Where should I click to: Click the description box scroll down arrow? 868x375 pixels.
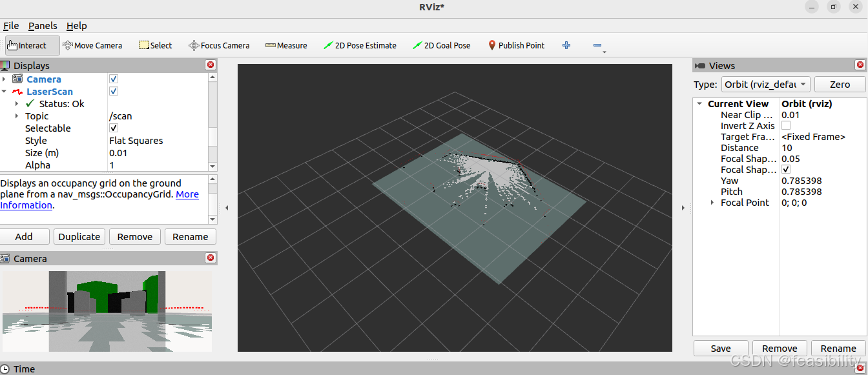[x=212, y=219]
